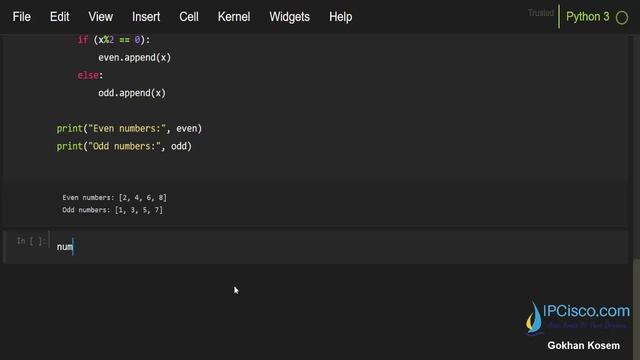Click inside the cell containing 'num'
Viewport: 640px width, 360px height.
pos(339,247)
